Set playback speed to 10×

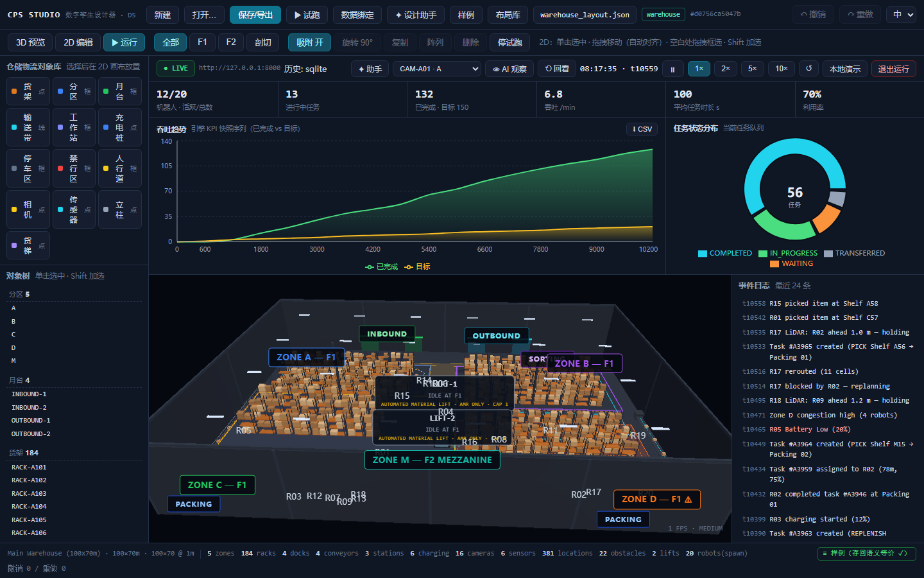(x=782, y=69)
